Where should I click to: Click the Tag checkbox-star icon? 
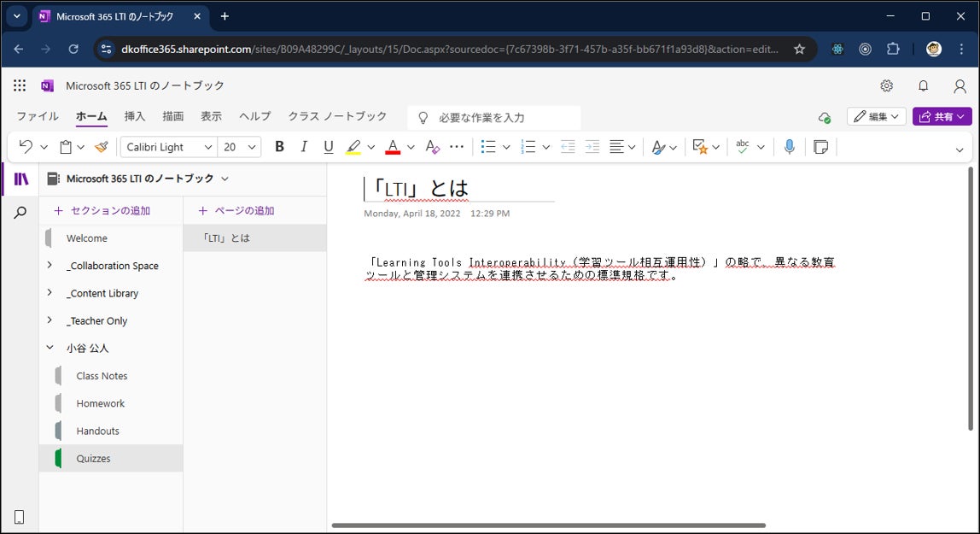pyautogui.click(x=700, y=147)
